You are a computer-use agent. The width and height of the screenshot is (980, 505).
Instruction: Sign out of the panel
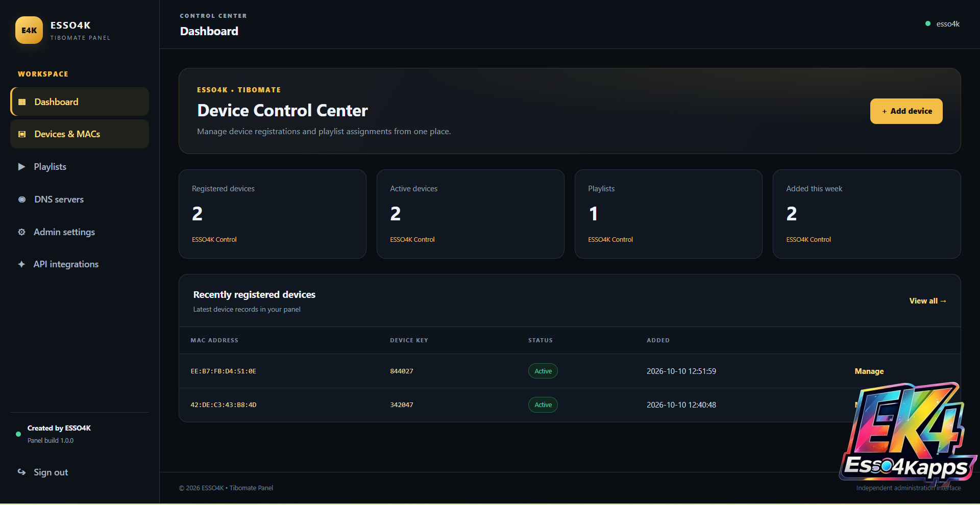point(80,472)
